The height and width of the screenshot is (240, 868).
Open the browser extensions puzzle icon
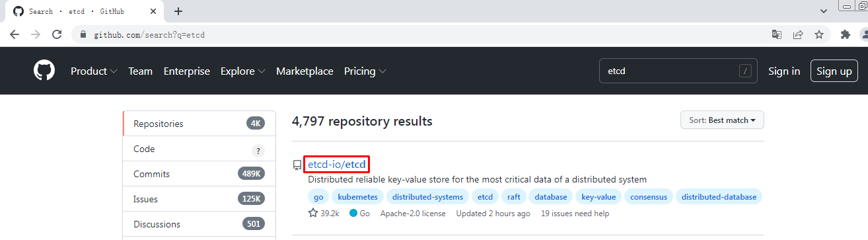coord(845,34)
